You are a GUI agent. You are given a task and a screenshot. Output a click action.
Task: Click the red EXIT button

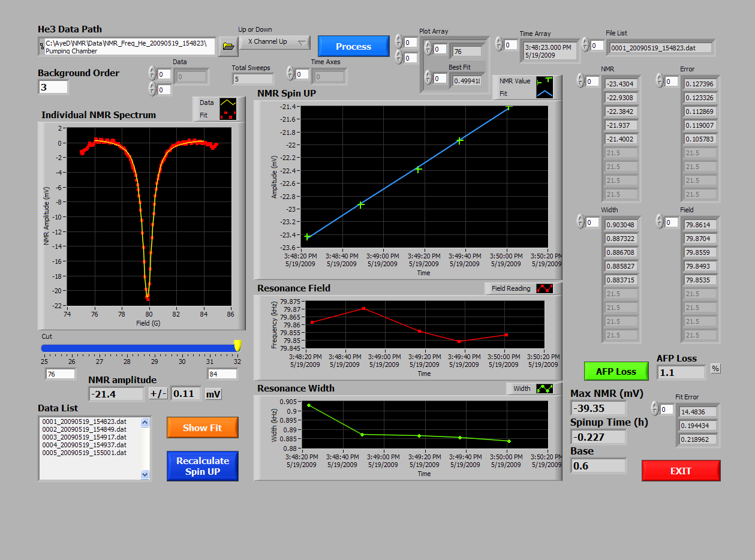tap(681, 471)
